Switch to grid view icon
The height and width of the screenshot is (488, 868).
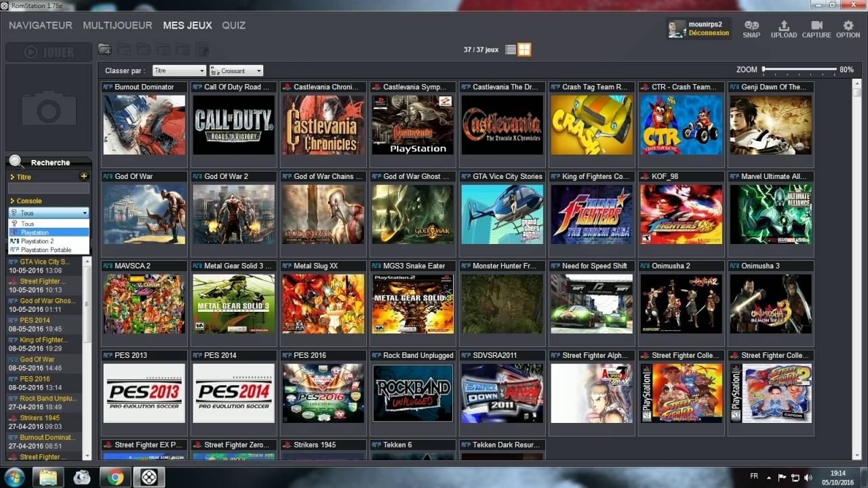[x=524, y=49]
